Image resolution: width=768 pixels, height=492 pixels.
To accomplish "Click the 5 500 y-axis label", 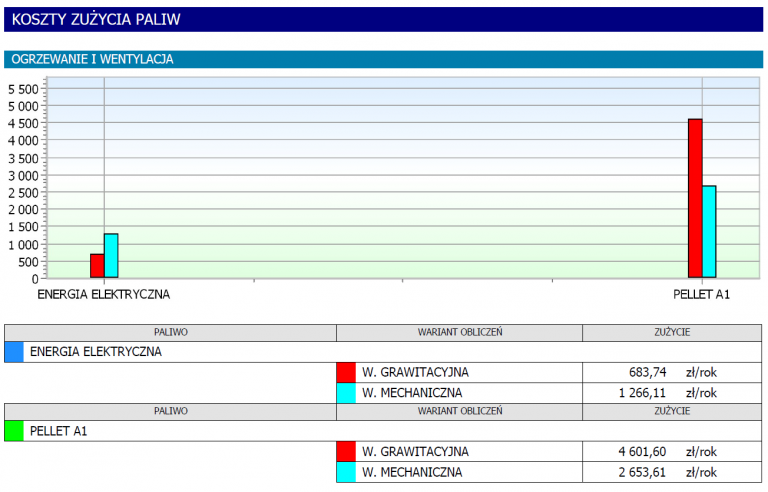I will click(x=23, y=90).
